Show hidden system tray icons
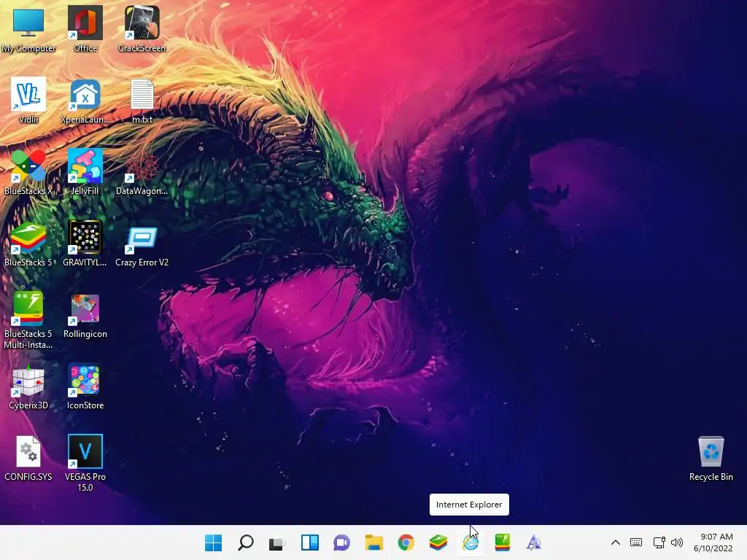Image resolution: width=747 pixels, height=560 pixels. 616,542
